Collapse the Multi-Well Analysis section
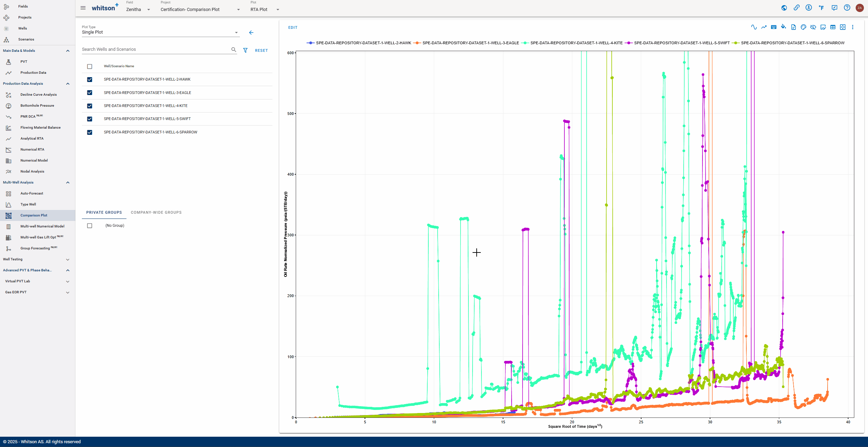 pos(68,183)
